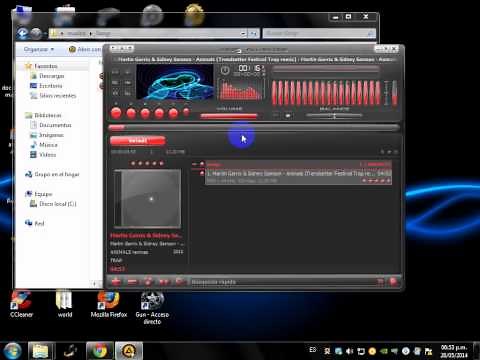This screenshot has width=480, height=360.
Task: Click the third red icon in playlist toolbar
Action: pos(148,282)
